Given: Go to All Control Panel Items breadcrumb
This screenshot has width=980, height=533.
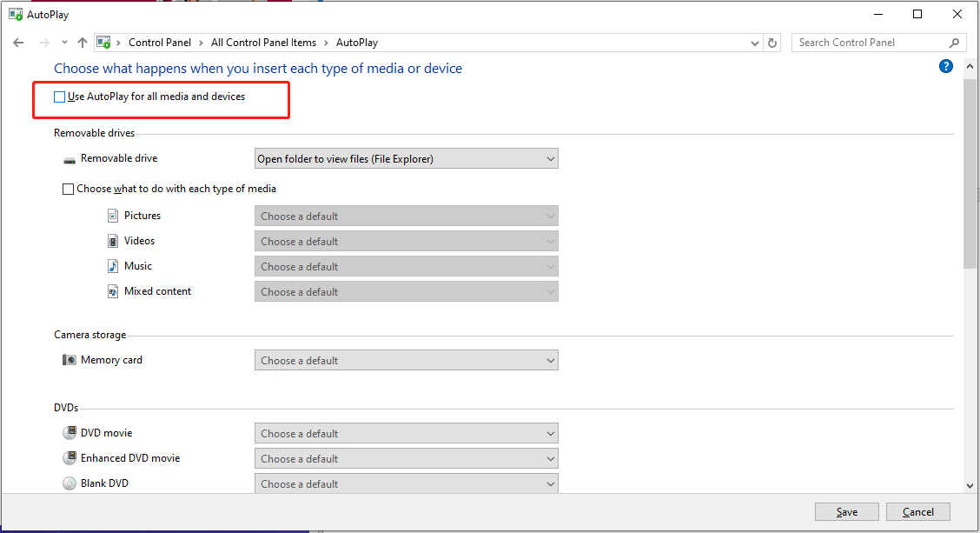Looking at the screenshot, I should 263,43.
